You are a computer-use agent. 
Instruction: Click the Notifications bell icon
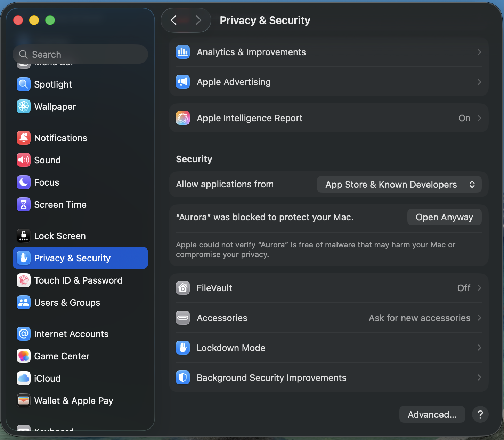[24, 138]
